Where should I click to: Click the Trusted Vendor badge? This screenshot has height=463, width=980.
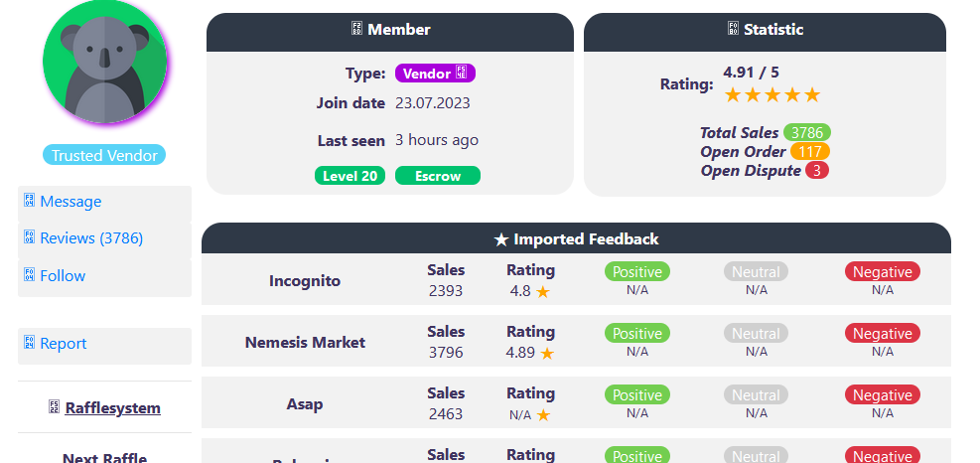click(x=104, y=155)
